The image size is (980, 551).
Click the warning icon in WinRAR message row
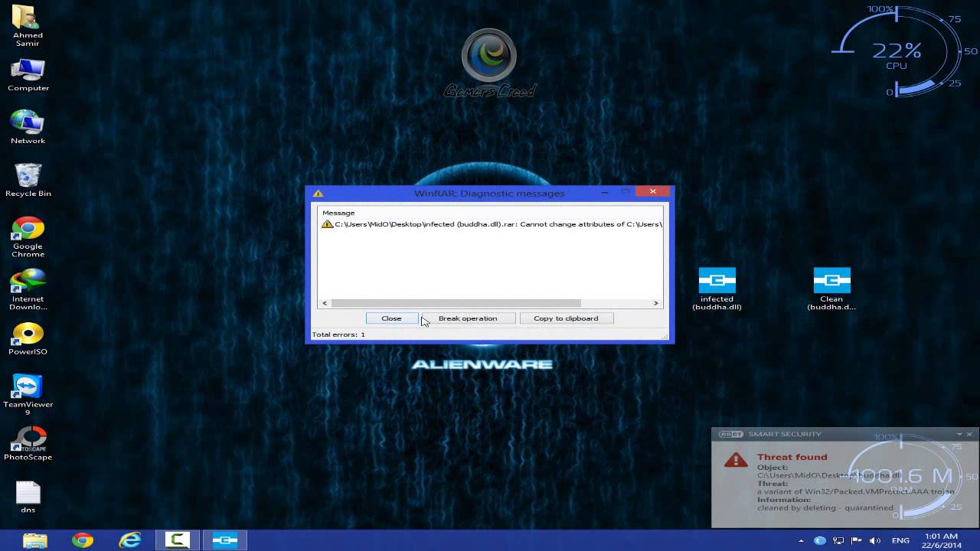pos(327,224)
